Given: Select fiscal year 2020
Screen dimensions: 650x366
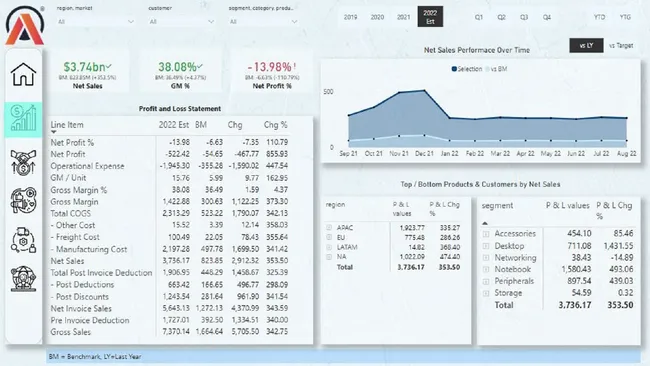Looking at the screenshot, I should point(377,17).
